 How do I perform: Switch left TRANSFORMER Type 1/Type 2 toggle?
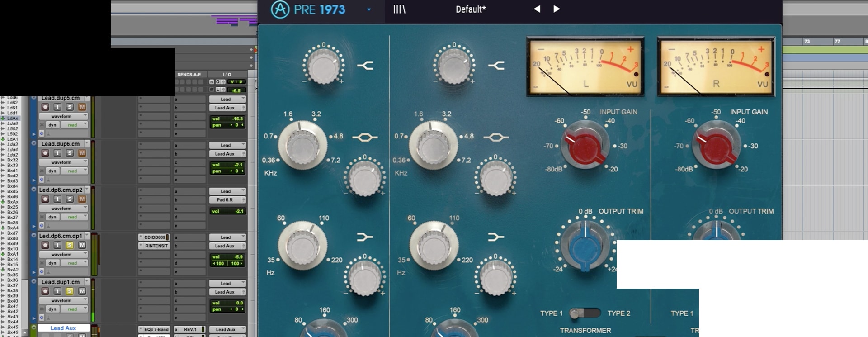point(585,313)
